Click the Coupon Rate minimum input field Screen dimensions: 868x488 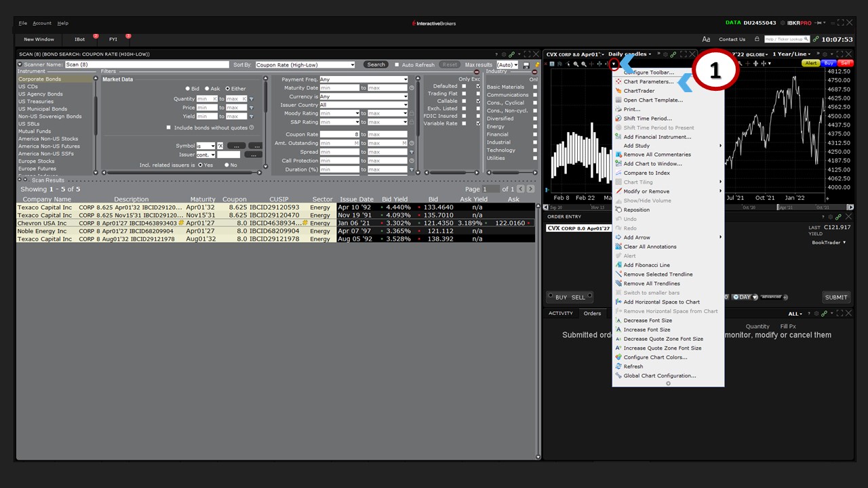pos(339,134)
